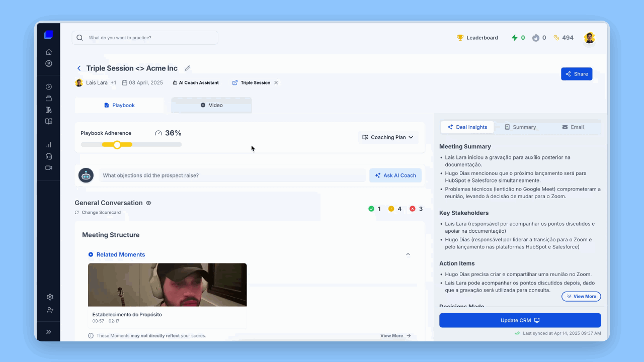This screenshot has height=362, width=644.
Task: Click the Key Stakeholders heading
Action: (464, 213)
